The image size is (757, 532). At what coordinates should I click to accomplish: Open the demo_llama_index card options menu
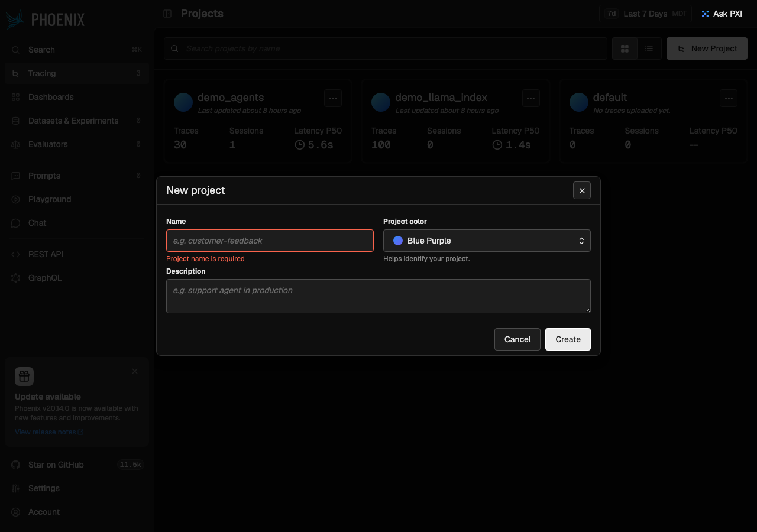(530, 98)
